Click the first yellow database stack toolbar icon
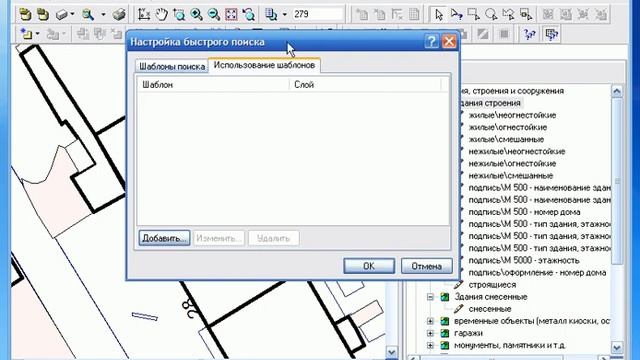The image size is (640, 360). [x=25, y=15]
